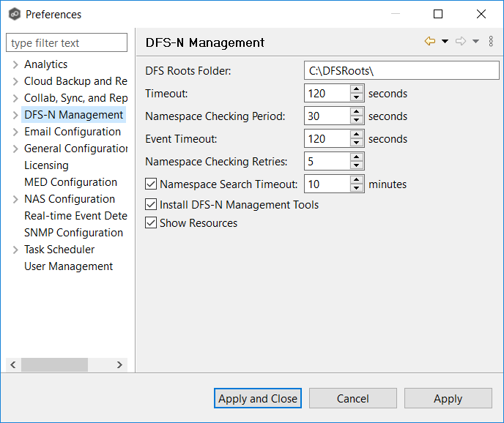Expand the Analytics tree node

coord(15,64)
